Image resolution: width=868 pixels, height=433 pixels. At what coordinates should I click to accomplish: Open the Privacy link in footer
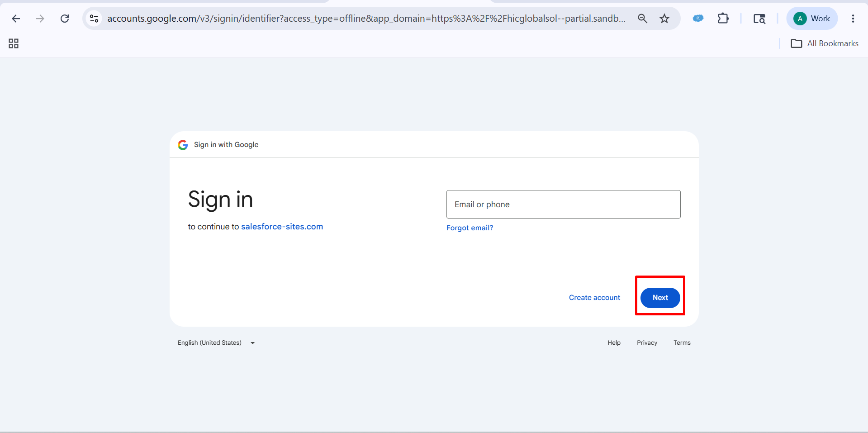pos(647,343)
